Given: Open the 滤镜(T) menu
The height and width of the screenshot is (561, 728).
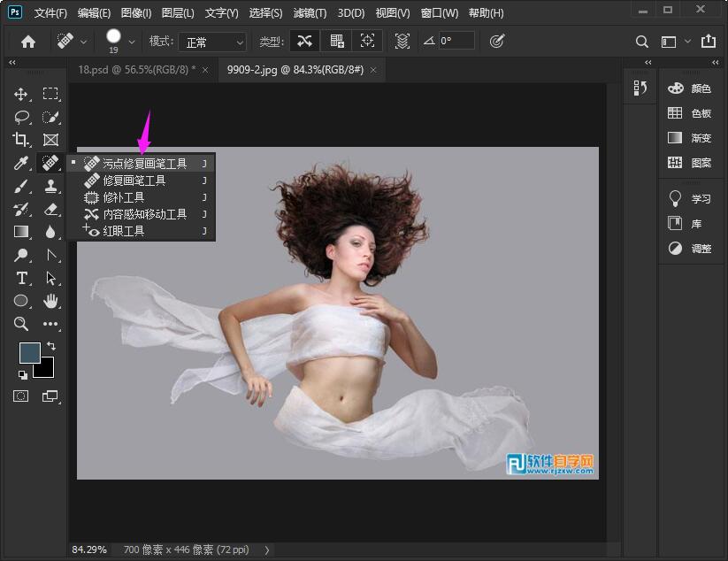Looking at the screenshot, I should (x=309, y=13).
